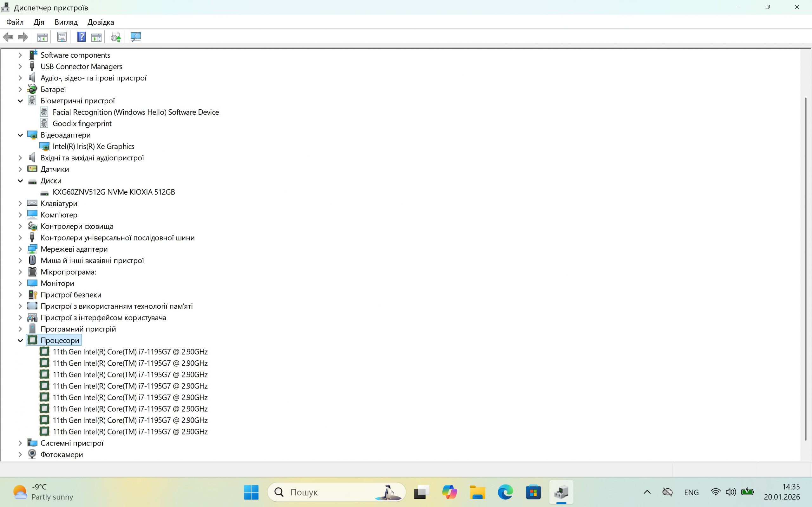The image size is (812, 507).
Task: Select the Goodix fingerprint device
Action: (82, 124)
